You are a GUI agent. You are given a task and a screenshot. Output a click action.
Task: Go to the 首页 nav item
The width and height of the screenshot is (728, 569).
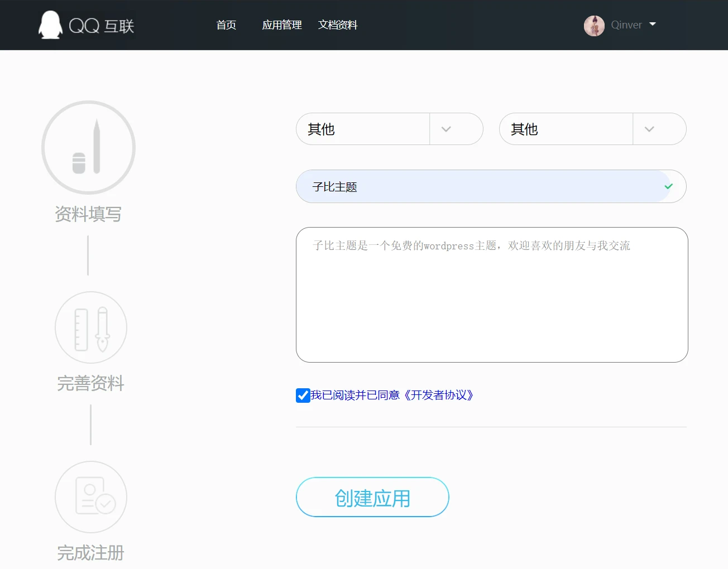click(x=226, y=25)
